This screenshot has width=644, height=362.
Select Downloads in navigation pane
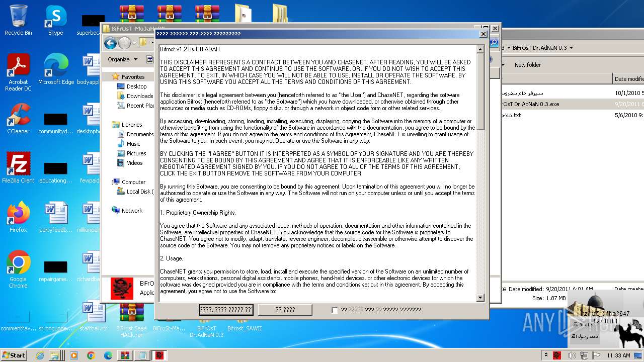pos(139,96)
